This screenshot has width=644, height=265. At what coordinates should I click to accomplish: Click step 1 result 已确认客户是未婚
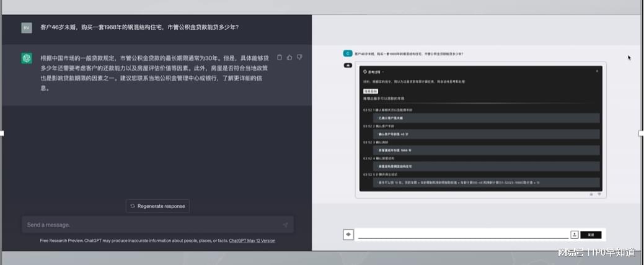487,118
